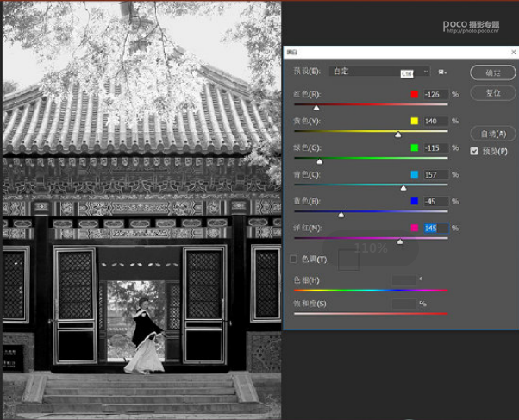Click the yellow value field showing 140
The height and width of the screenshot is (420, 519).
(436, 122)
